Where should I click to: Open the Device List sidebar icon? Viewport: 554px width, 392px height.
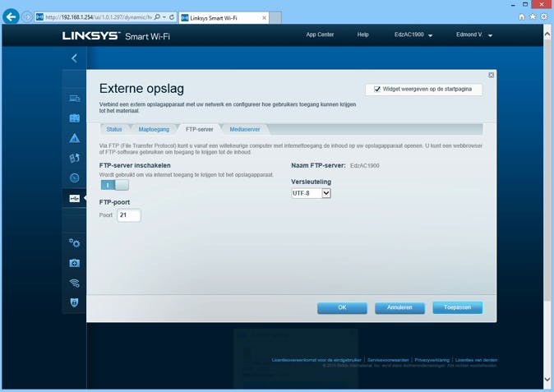(x=74, y=99)
